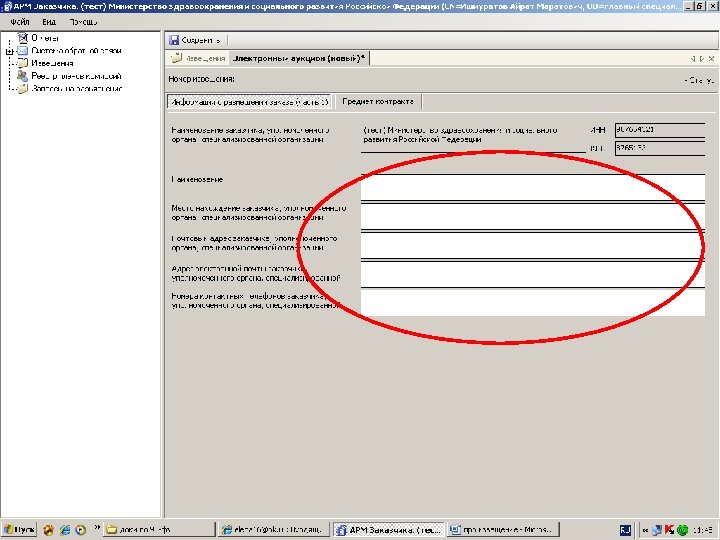Expand the envelope tree node with plus sign
This screenshot has width=720, height=540.
(9, 51)
